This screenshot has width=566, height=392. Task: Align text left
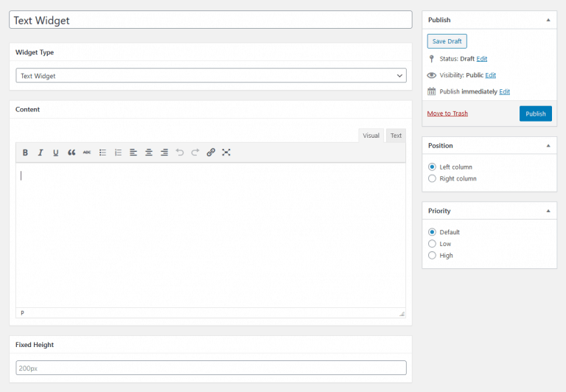pyautogui.click(x=133, y=153)
